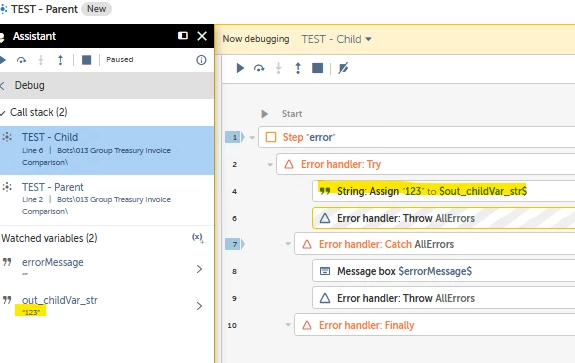The height and width of the screenshot is (363, 575).
Task: Pop out the Assistant panel
Action: tap(183, 36)
